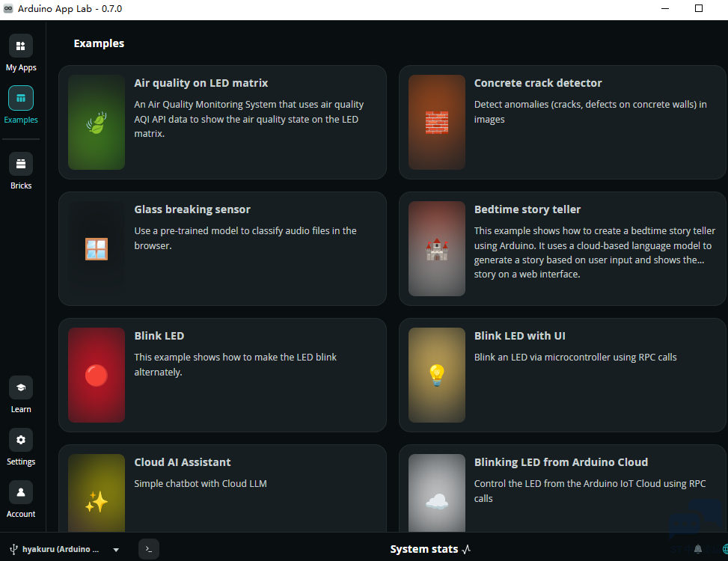The height and width of the screenshot is (561, 728).
Task: Click 'Control the LED from the Arduino IoT Cloud' text
Action: 590,491
